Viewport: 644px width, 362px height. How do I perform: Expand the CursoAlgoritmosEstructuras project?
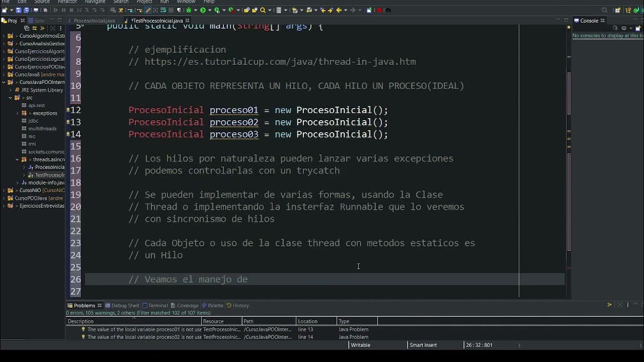pyautogui.click(x=4, y=36)
